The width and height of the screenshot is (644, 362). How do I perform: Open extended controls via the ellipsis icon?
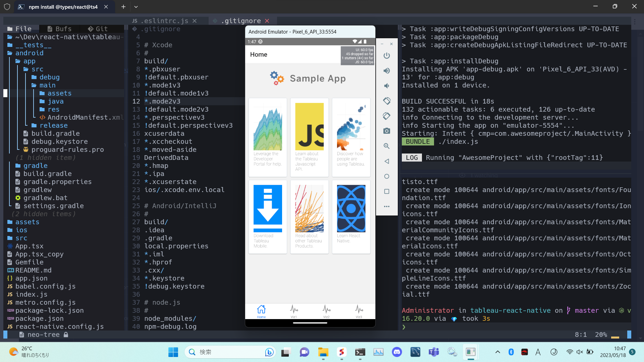(387, 206)
